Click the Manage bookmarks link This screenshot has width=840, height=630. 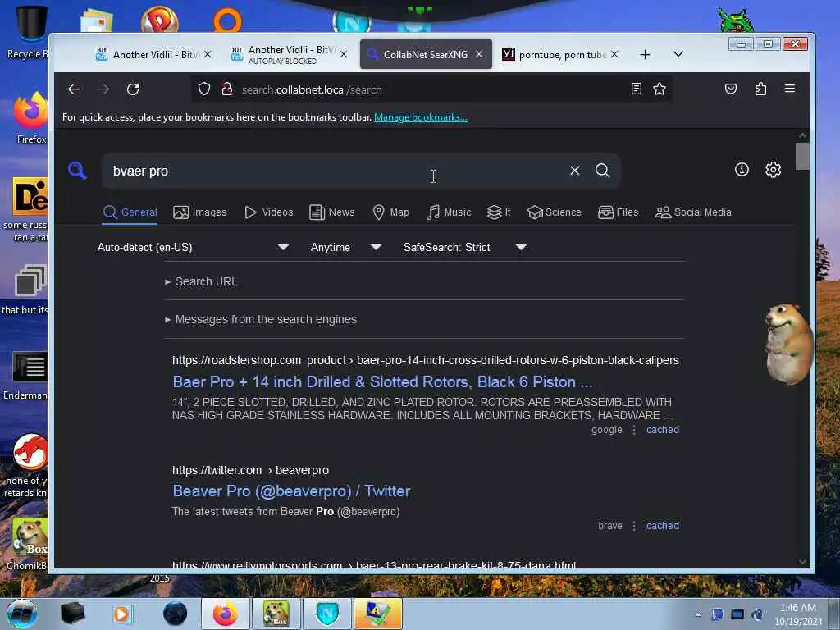pyautogui.click(x=421, y=117)
